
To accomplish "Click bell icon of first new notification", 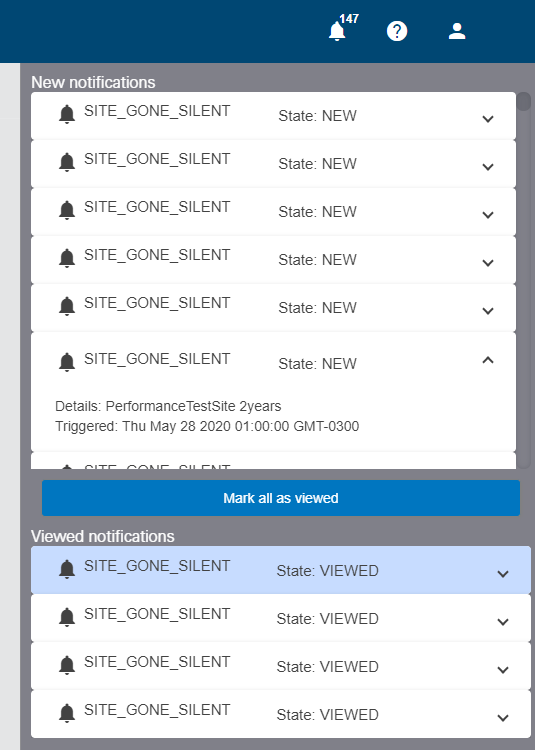I will 67,115.
